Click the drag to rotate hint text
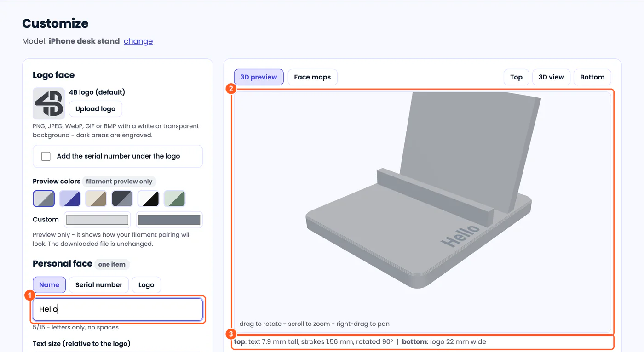The image size is (644, 352). (315, 324)
